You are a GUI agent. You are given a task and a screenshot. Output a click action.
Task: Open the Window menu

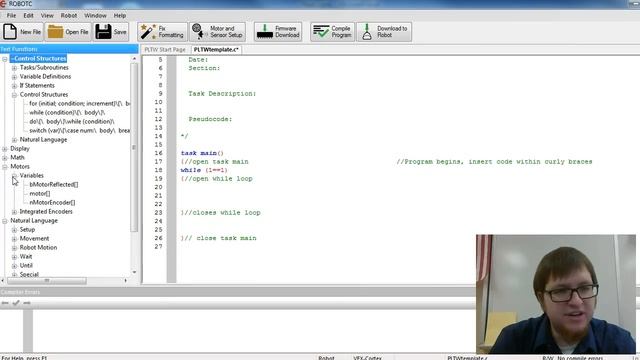coord(95,16)
